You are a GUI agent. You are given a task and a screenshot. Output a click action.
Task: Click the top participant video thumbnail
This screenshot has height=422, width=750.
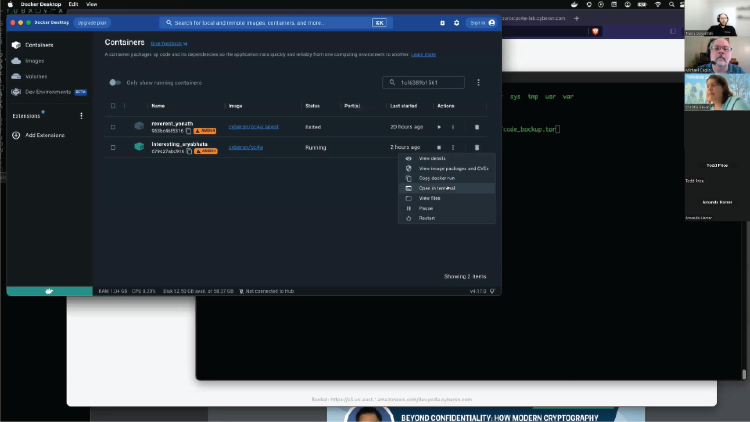717,18
